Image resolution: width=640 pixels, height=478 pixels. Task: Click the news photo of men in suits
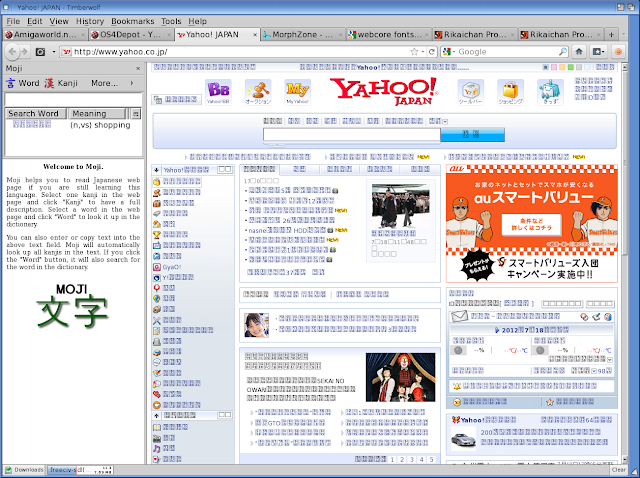(x=400, y=206)
